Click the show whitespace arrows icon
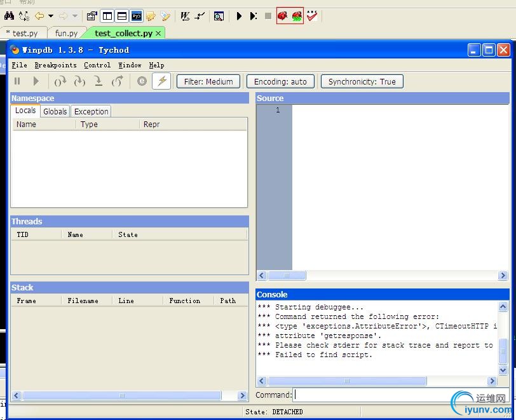Screen dimensions: 516x420 pyautogui.click(x=200, y=16)
